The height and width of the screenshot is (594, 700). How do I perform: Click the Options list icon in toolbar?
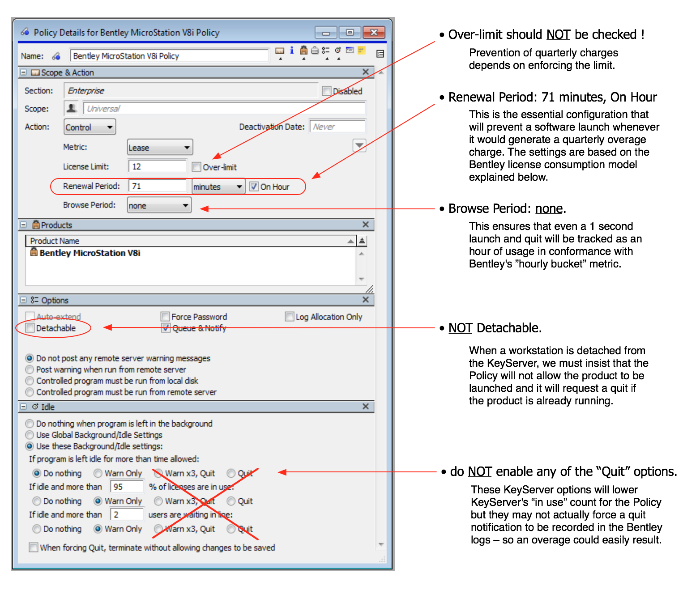coord(326,51)
